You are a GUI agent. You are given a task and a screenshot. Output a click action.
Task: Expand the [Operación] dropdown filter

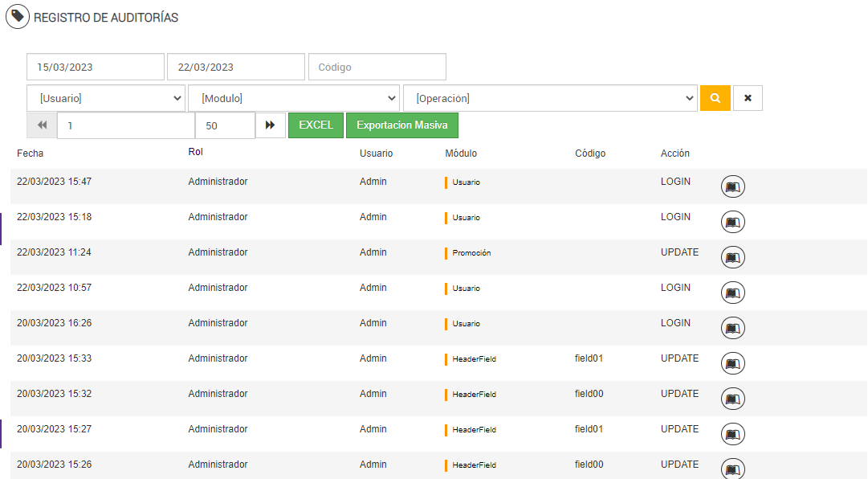(550, 98)
